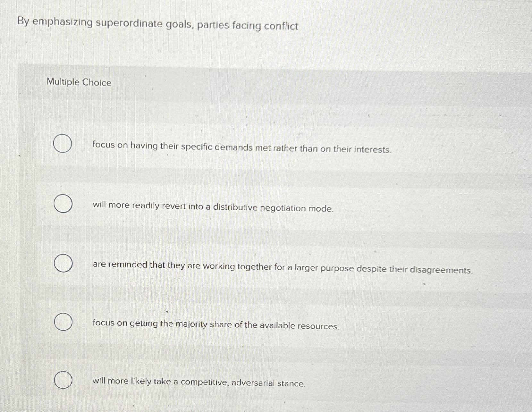Select the radio button for 'will more likely take a competitive stance'
Viewport: 532px width, 412px height.
[63, 380]
